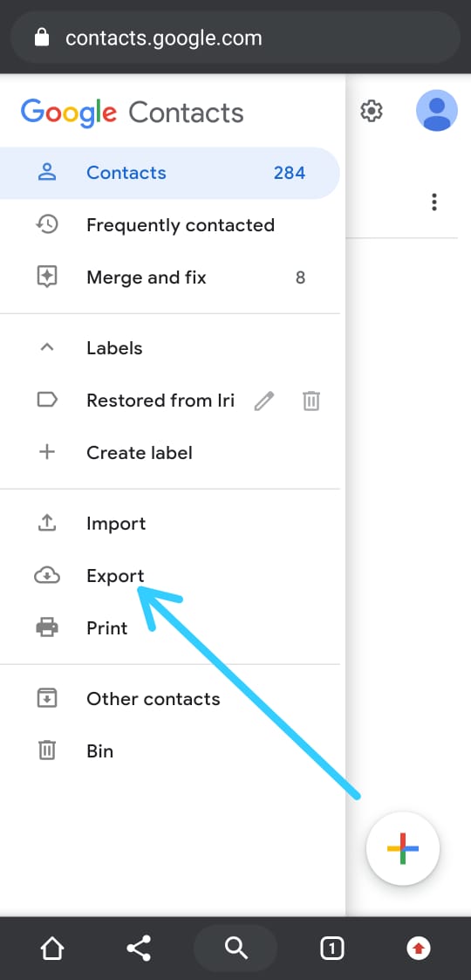471x980 pixels.
Task: Choose Import from the sidebar
Action: [x=170, y=524]
